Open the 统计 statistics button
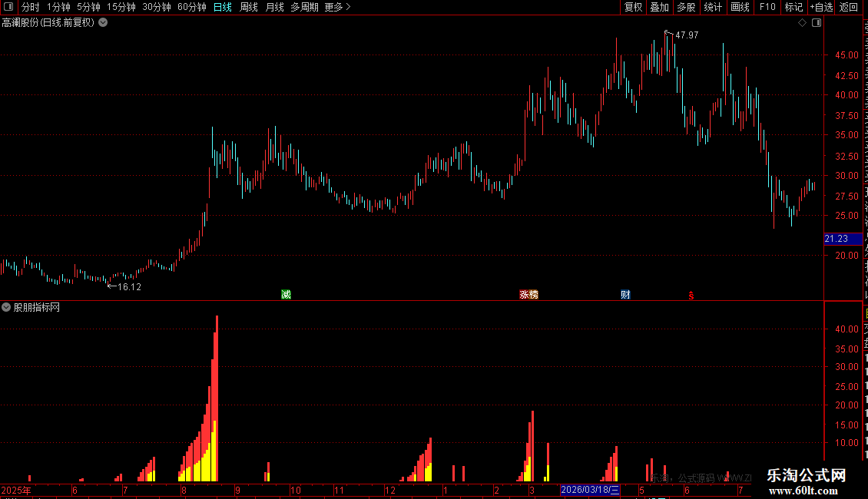The image size is (868, 499). (712, 7)
